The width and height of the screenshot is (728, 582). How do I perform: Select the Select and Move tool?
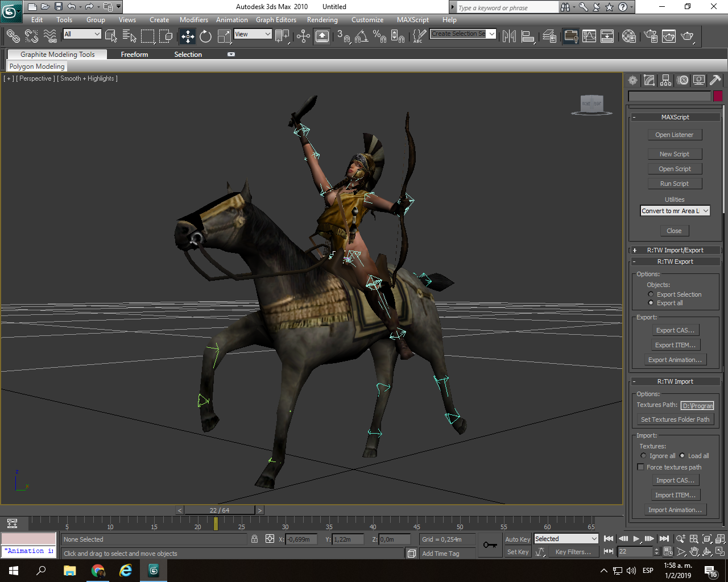coord(188,36)
